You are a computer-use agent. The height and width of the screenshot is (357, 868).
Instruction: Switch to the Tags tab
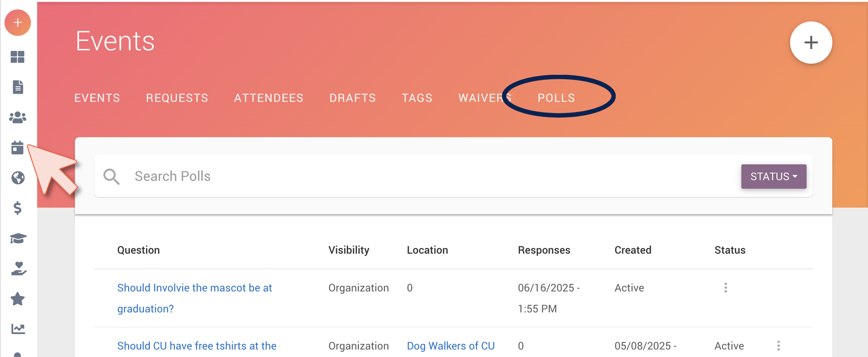click(417, 98)
